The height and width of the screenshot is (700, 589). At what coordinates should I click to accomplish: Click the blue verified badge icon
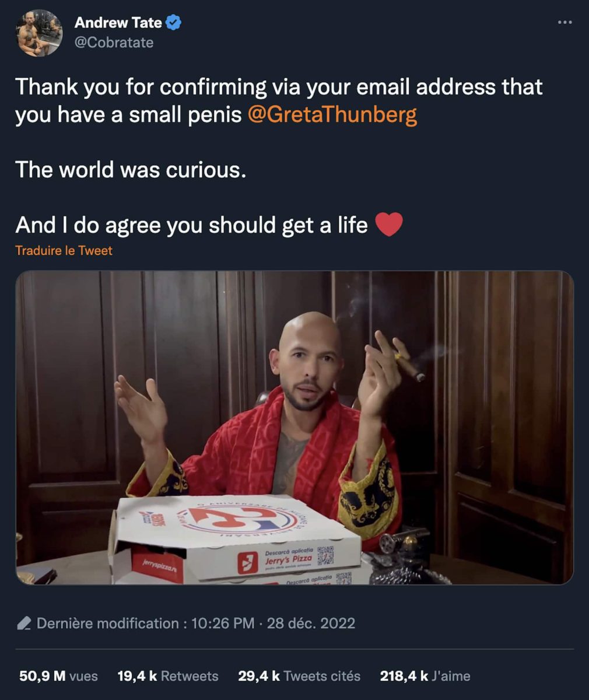coord(174,23)
